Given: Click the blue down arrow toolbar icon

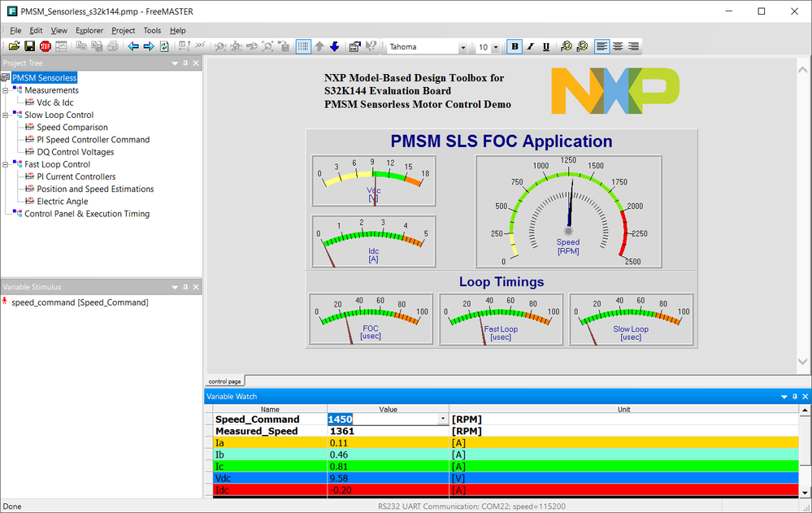Looking at the screenshot, I should 335,46.
